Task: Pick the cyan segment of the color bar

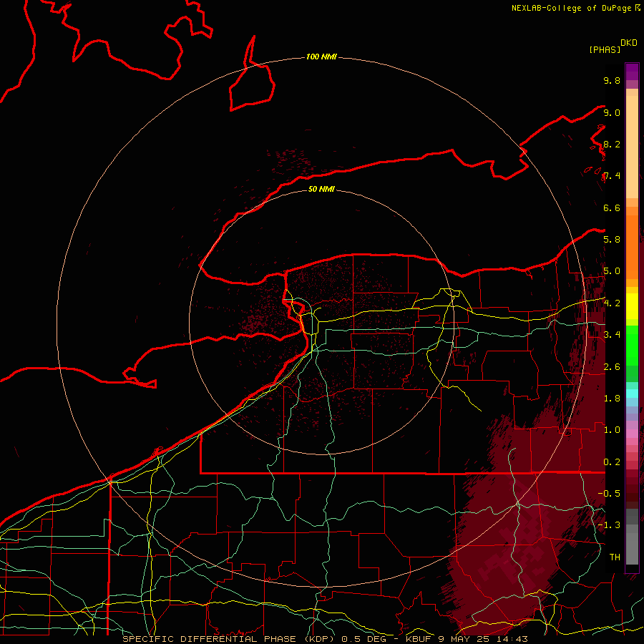Action: (632, 394)
